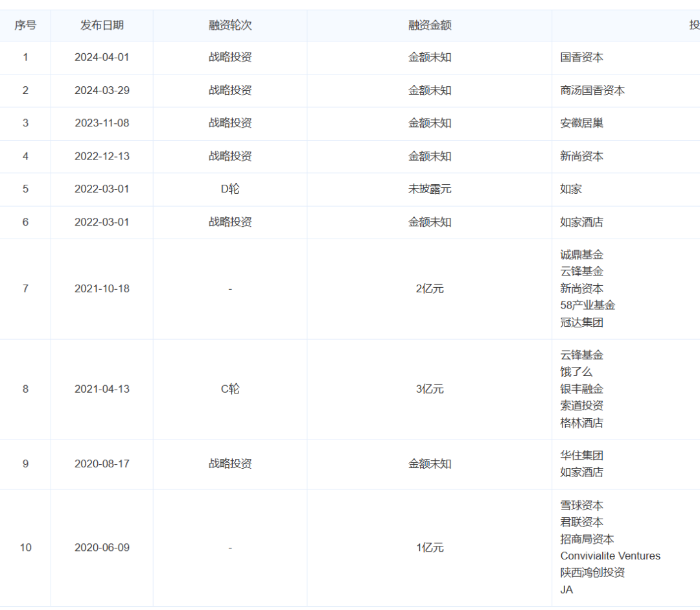
Task: Open investor link 陕西鸿创投资
Action: point(592,573)
